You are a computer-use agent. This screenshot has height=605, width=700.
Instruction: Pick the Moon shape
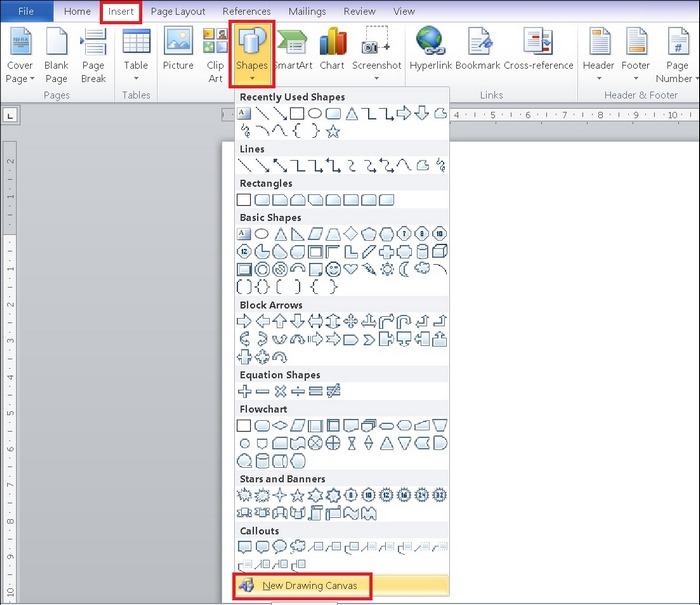[404, 269]
